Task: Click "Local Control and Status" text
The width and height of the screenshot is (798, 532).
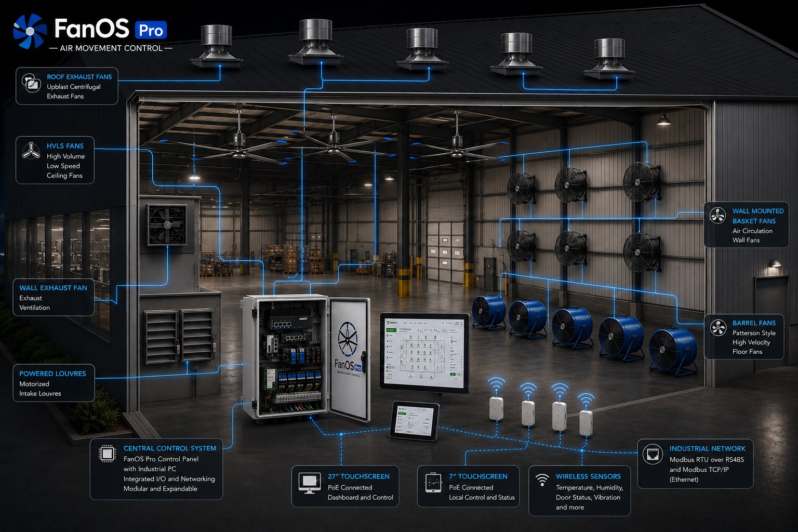Action: coord(482,498)
